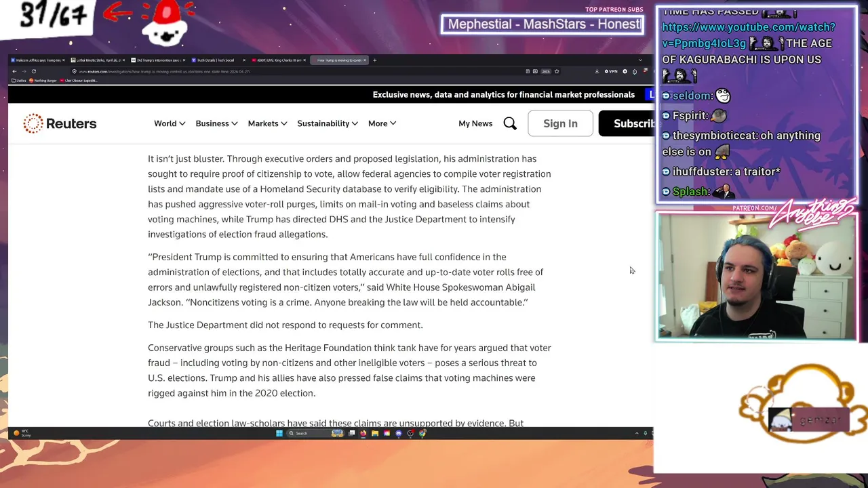Reload the Reuters page
This screenshot has height=488, width=868.
tap(34, 71)
